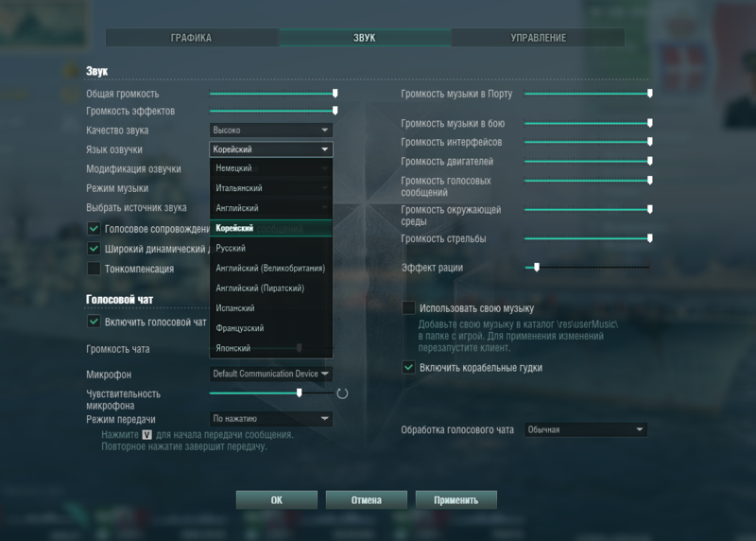Toggle Широкий динамический диапазон checkbox
756x541 pixels.
coord(94,249)
